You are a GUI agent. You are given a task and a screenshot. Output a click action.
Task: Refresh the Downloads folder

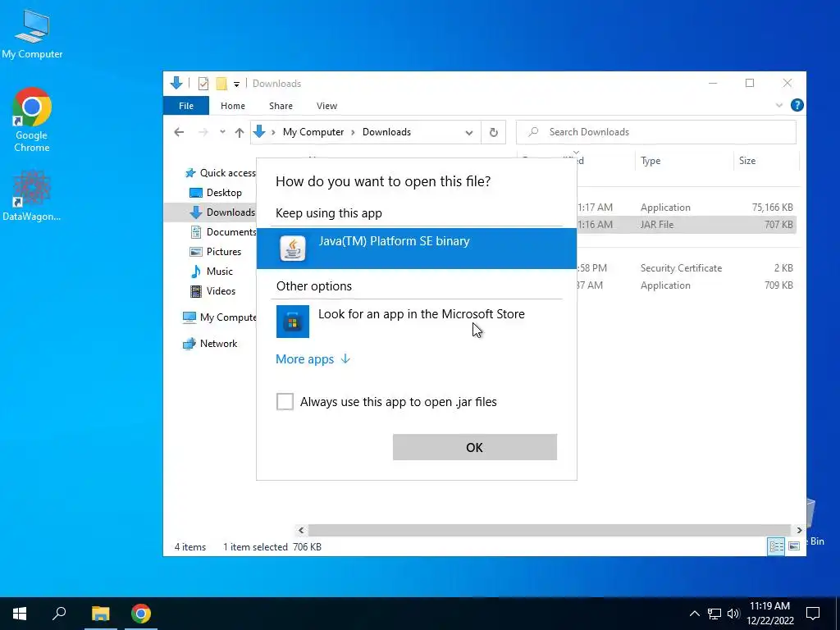[x=493, y=132]
